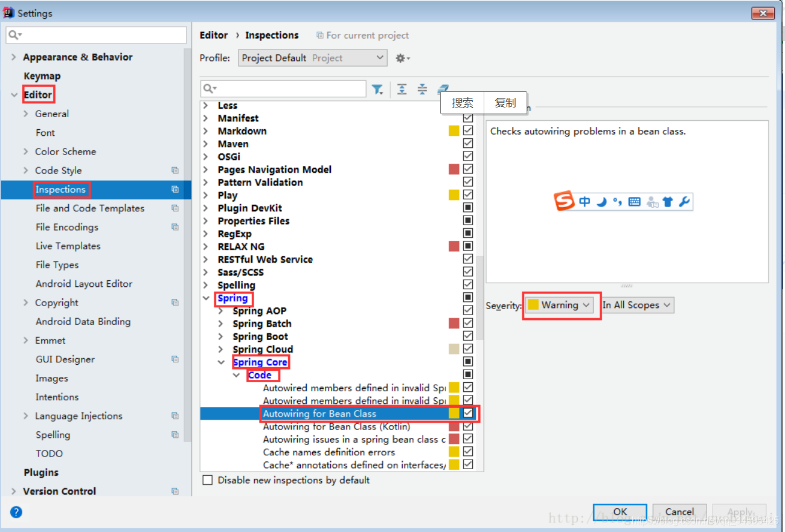Click the project-scope icon beside GUI Designer
This screenshot has width=785, height=532.
[175, 359]
